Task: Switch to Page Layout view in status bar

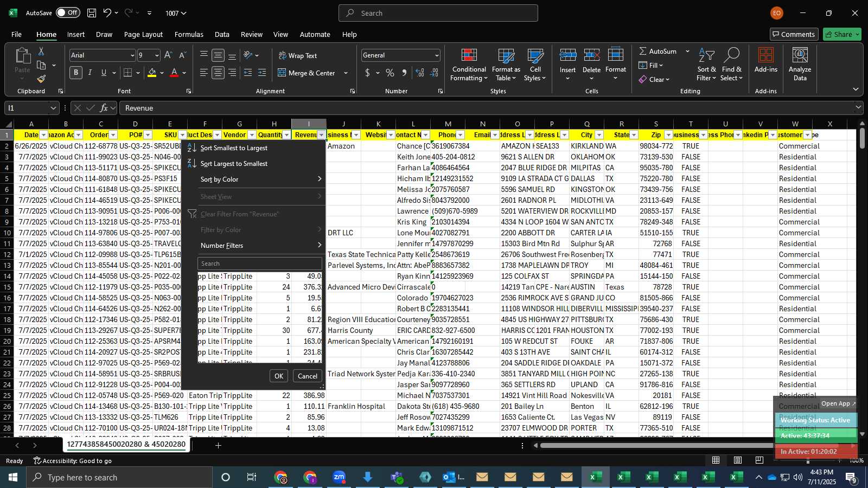Action: click(x=738, y=460)
